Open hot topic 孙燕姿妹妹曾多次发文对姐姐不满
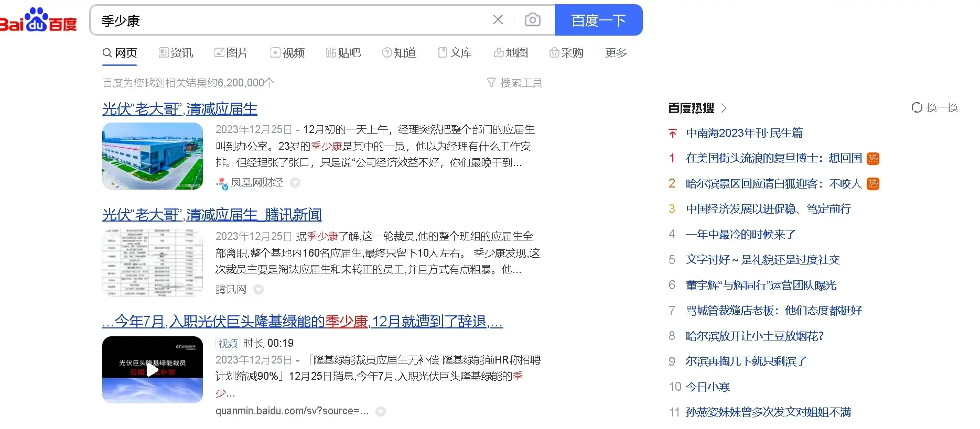Viewport: 980px width, 429px height. 768,412
